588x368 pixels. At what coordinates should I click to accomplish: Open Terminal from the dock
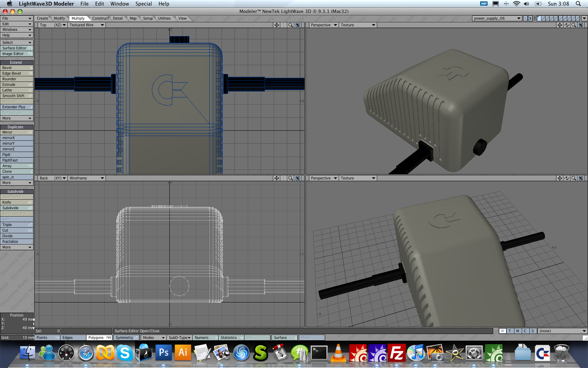pos(319,353)
